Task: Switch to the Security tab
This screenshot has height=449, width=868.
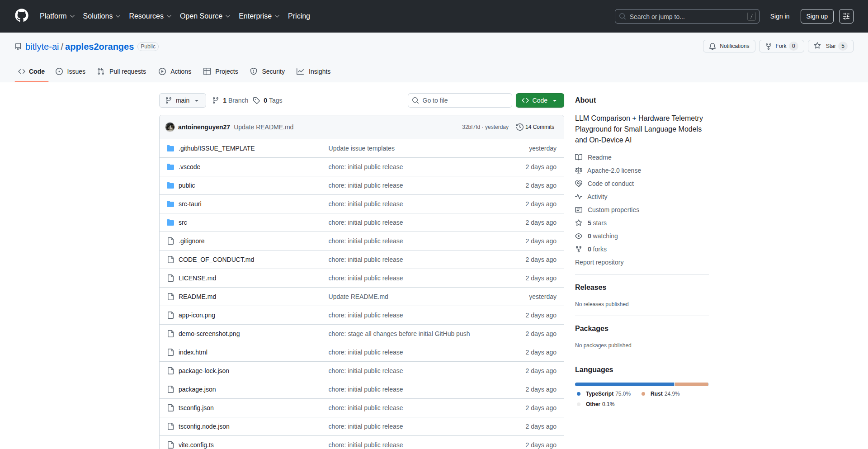Action: (x=268, y=71)
